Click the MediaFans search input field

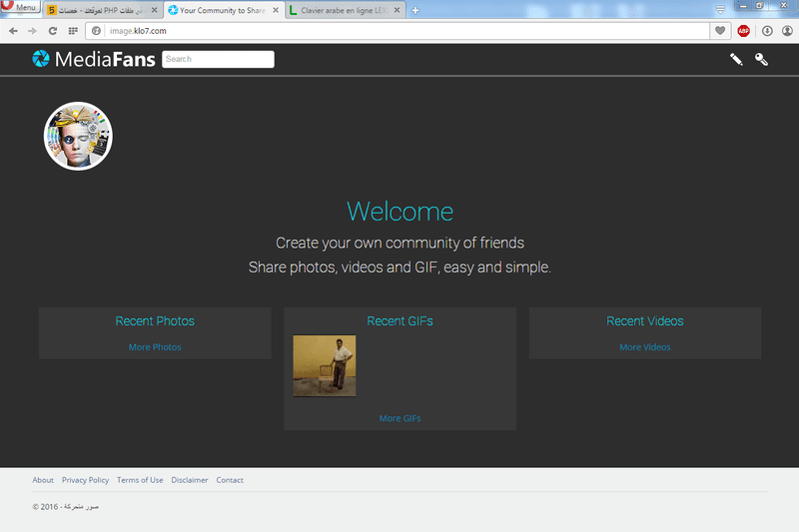pos(218,59)
